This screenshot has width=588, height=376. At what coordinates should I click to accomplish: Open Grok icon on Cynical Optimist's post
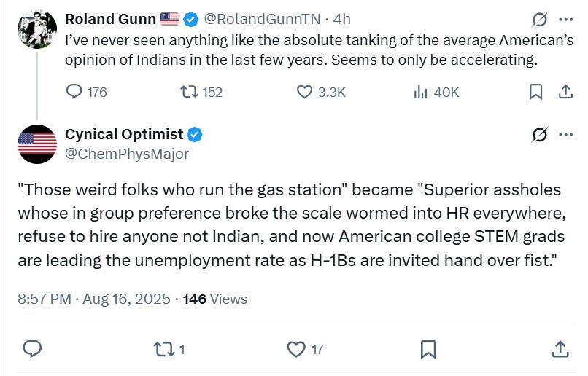pyautogui.click(x=540, y=134)
